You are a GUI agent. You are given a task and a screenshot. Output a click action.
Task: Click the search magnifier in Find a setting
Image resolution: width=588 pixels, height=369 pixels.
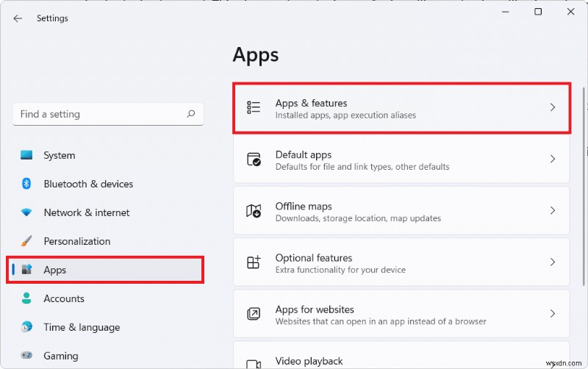(191, 114)
